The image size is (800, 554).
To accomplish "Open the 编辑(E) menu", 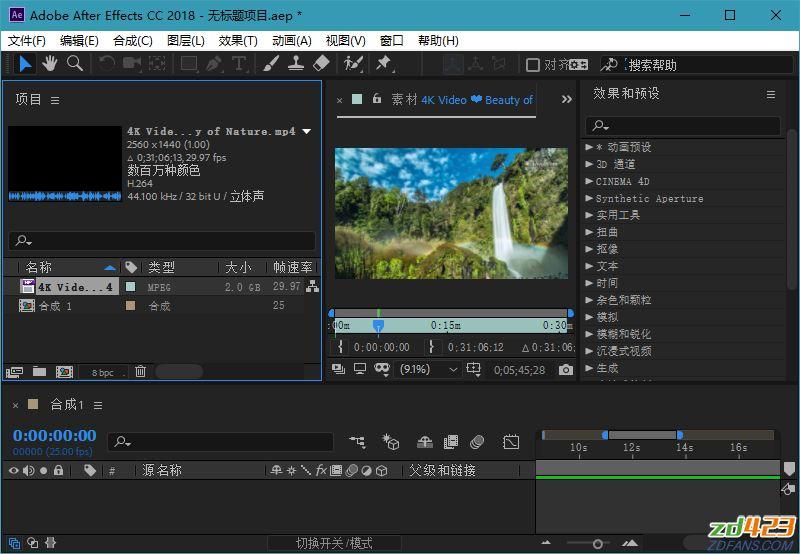I will click(x=79, y=41).
